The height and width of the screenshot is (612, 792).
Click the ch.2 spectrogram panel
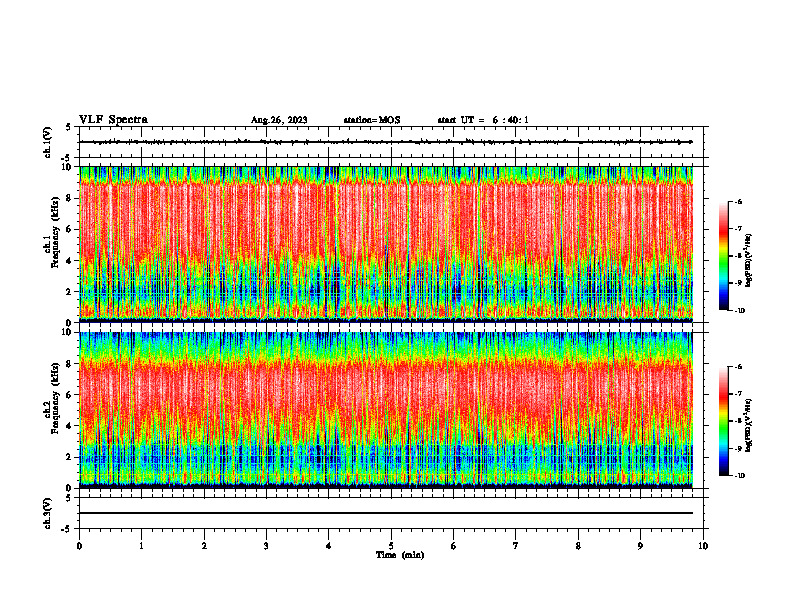386,410
